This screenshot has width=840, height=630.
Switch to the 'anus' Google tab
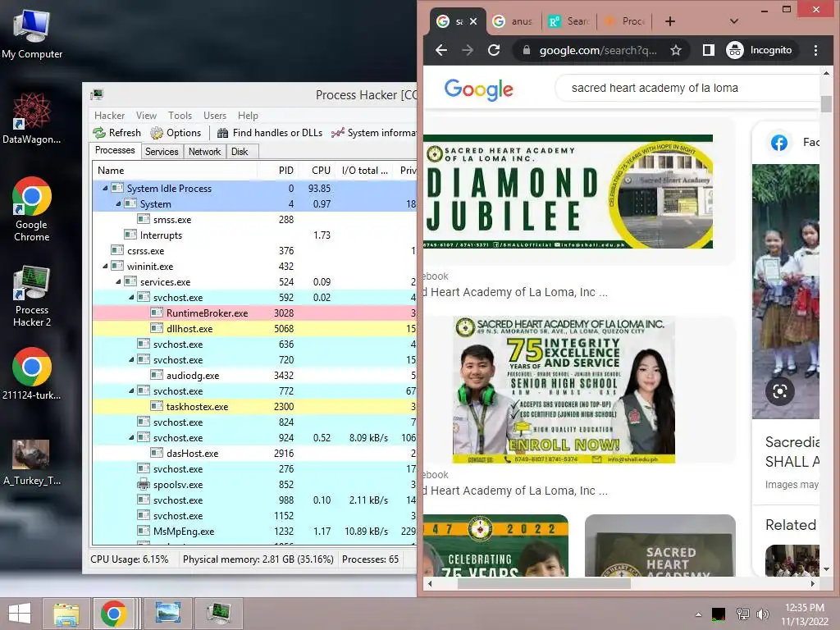coord(514,21)
